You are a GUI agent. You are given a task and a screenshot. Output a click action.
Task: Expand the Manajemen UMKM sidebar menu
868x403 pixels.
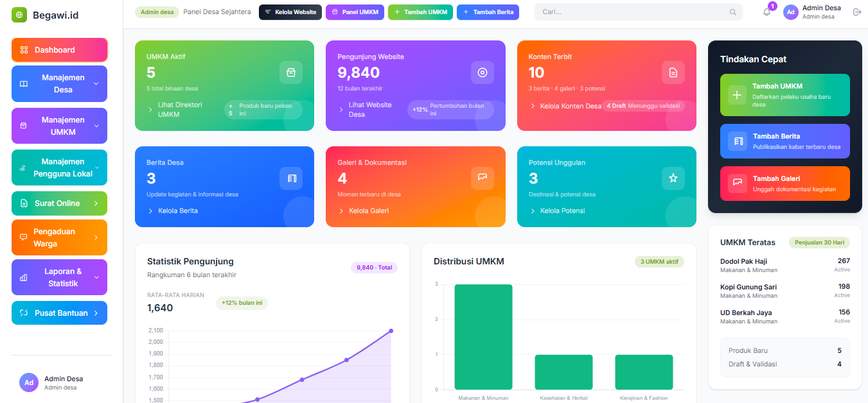coord(59,126)
